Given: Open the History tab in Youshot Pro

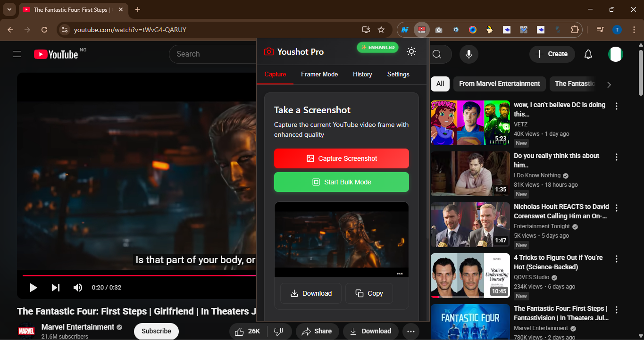Looking at the screenshot, I should click(x=362, y=74).
